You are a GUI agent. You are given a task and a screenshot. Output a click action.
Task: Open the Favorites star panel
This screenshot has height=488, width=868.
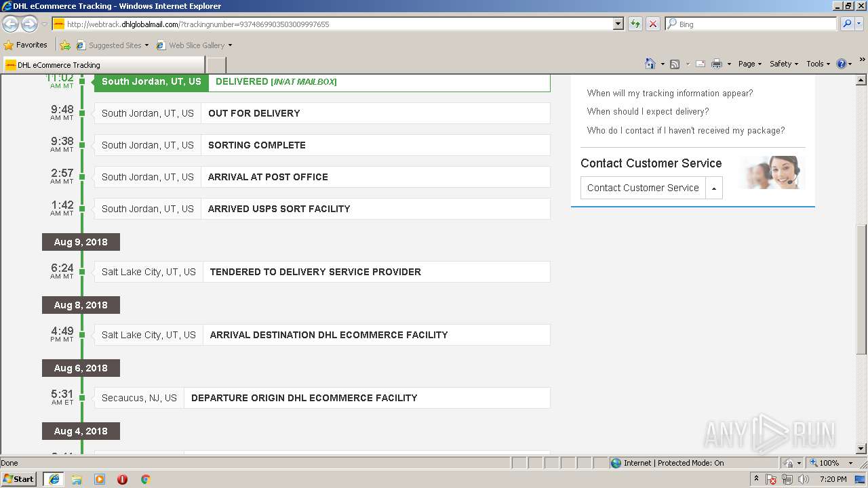pos(25,45)
